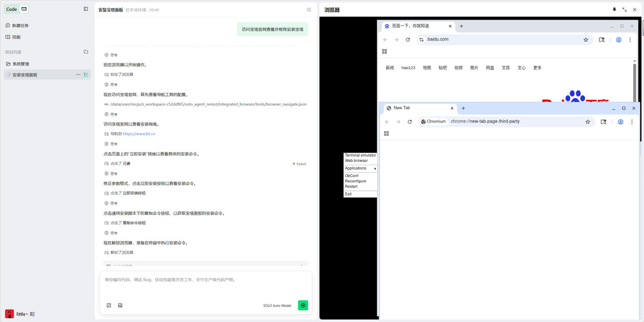Collapse the left sidebar panel

[x=86, y=9]
